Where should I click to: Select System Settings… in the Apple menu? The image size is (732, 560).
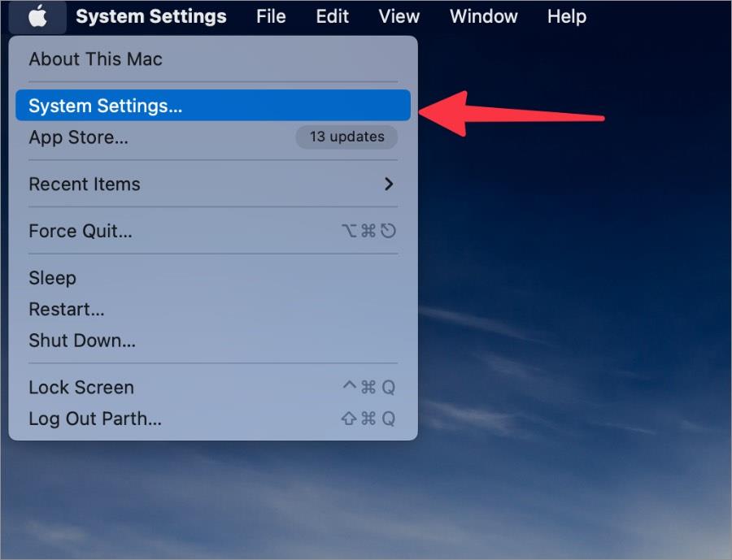click(x=213, y=106)
